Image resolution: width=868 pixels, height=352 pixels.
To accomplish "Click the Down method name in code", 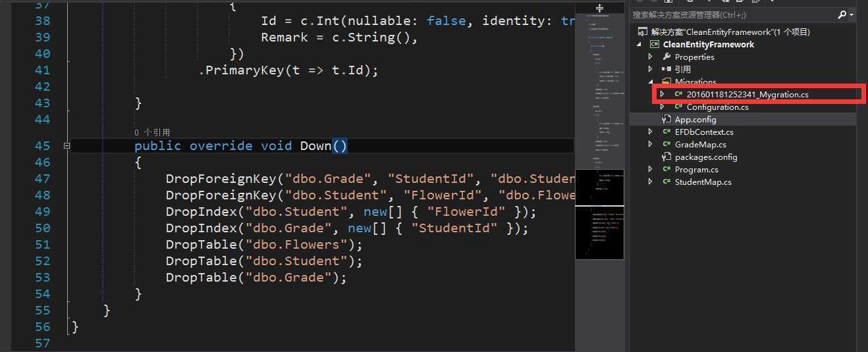I will tap(315, 146).
